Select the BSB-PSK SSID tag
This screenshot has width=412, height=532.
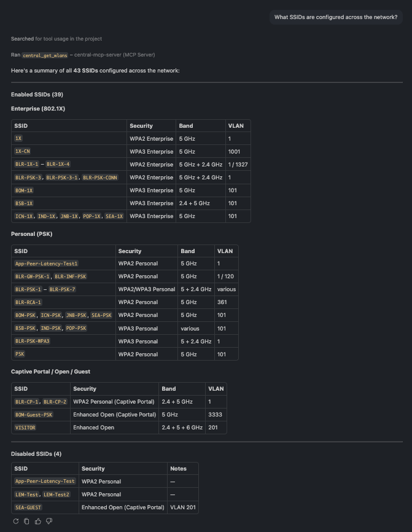click(x=25, y=328)
